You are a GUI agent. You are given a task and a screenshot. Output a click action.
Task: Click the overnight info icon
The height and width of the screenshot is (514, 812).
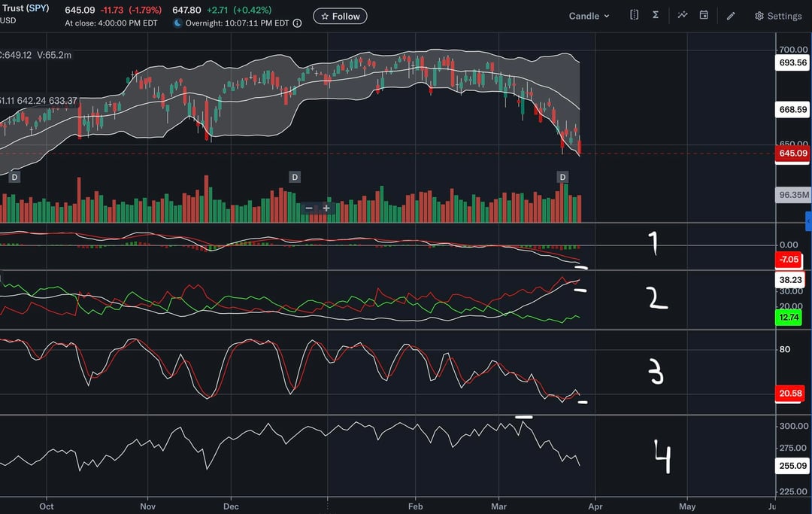point(297,23)
